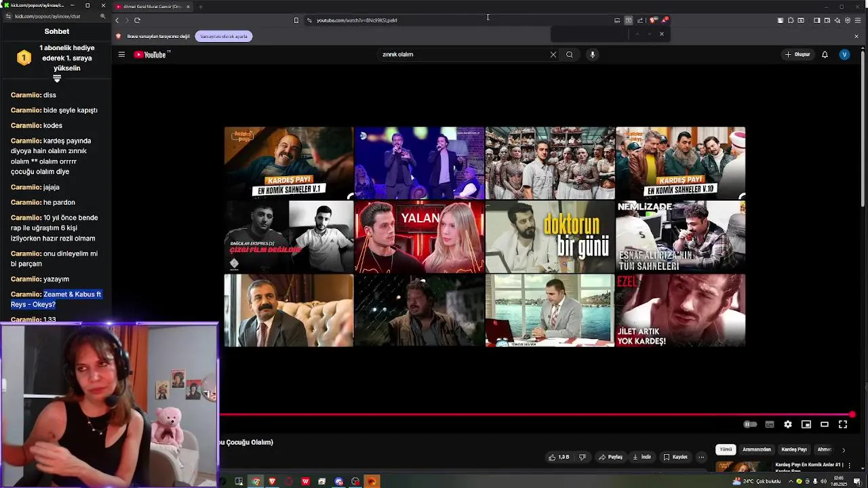Screen dimensions: 868x488
Task: Switch the video to miniplayer mode
Action: point(806,424)
